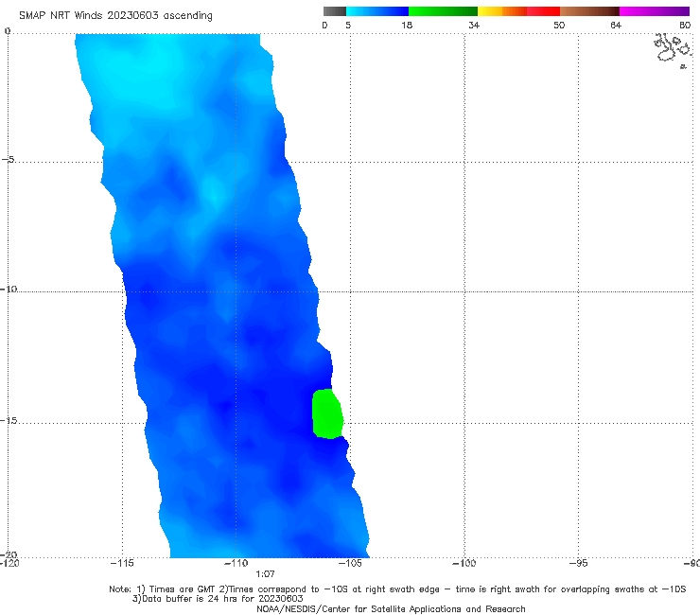The width and height of the screenshot is (700, 615).
Task: Click the longitude label '-100'
Action: click(464, 563)
